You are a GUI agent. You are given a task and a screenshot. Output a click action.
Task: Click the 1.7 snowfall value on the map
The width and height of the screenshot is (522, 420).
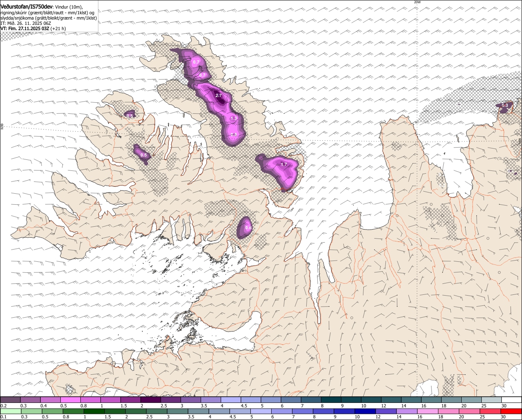click(x=284, y=164)
